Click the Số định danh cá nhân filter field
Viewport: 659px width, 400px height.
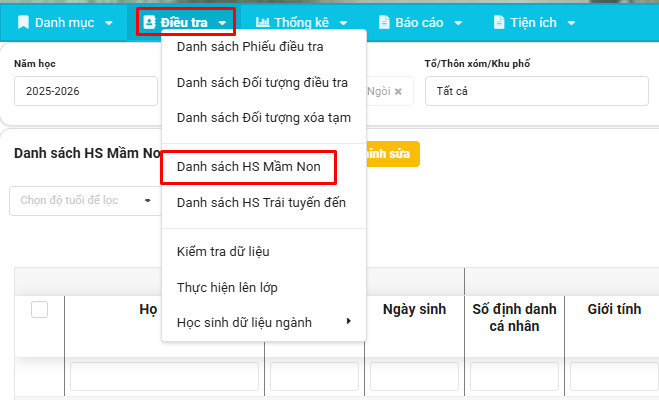click(x=514, y=376)
